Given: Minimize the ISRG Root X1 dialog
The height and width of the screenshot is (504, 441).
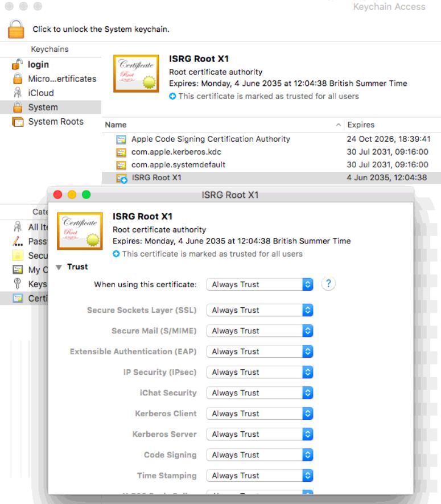Looking at the screenshot, I should [x=72, y=195].
